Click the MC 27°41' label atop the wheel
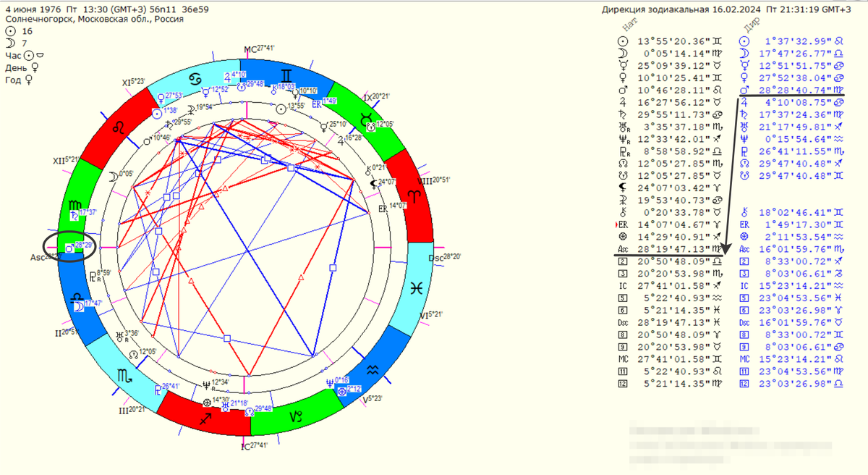Image resolution: width=868 pixels, height=475 pixels. pyautogui.click(x=259, y=49)
